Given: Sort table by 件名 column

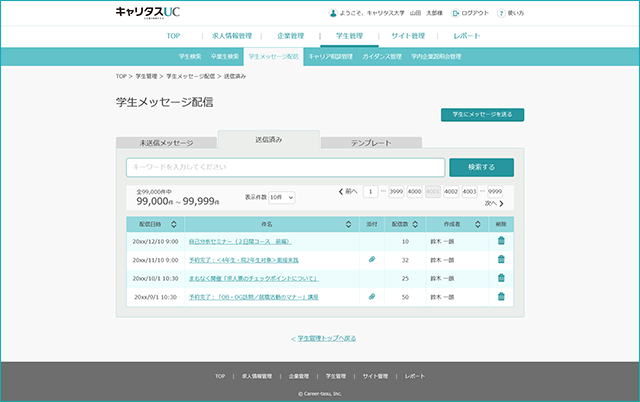Looking at the screenshot, I should pyautogui.click(x=349, y=224).
